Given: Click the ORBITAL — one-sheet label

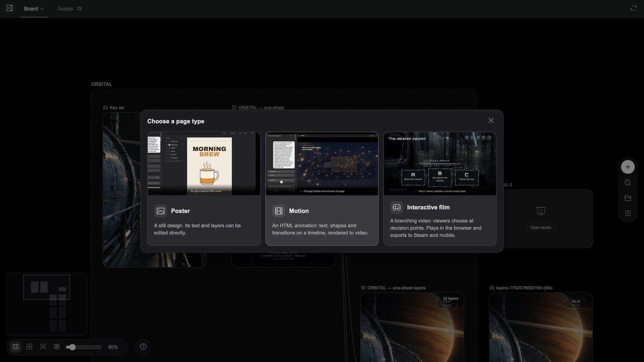Looking at the screenshot, I should [x=261, y=108].
